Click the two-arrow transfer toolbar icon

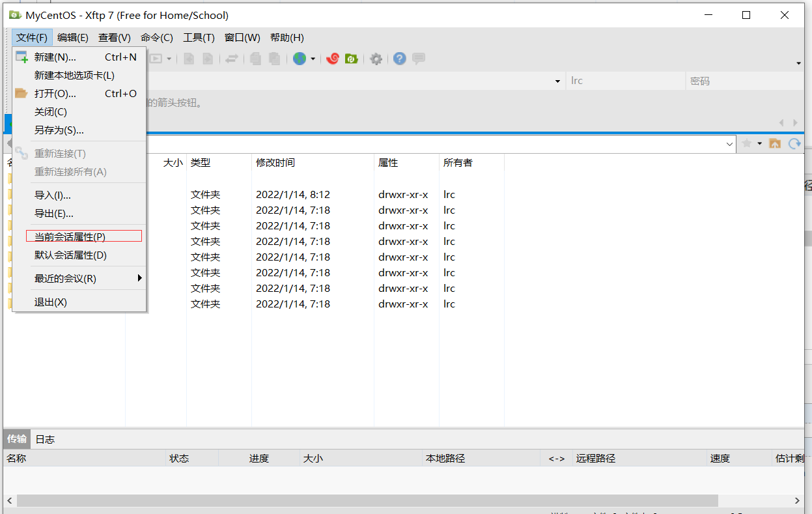(232, 59)
